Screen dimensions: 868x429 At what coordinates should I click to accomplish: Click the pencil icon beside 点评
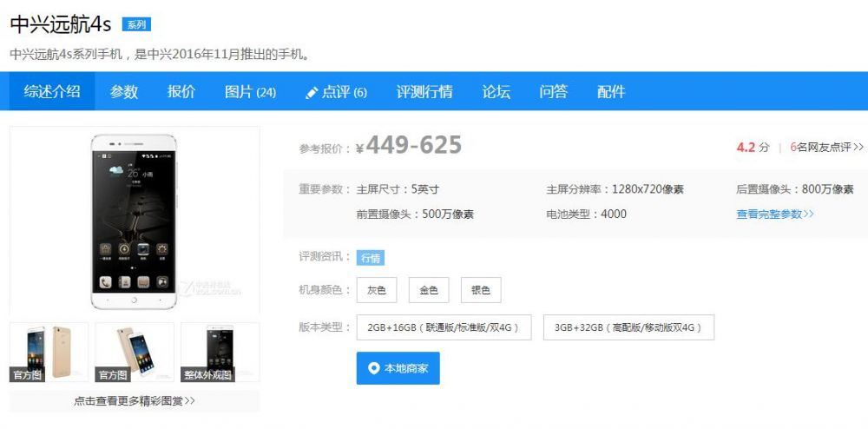coord(312,92)
